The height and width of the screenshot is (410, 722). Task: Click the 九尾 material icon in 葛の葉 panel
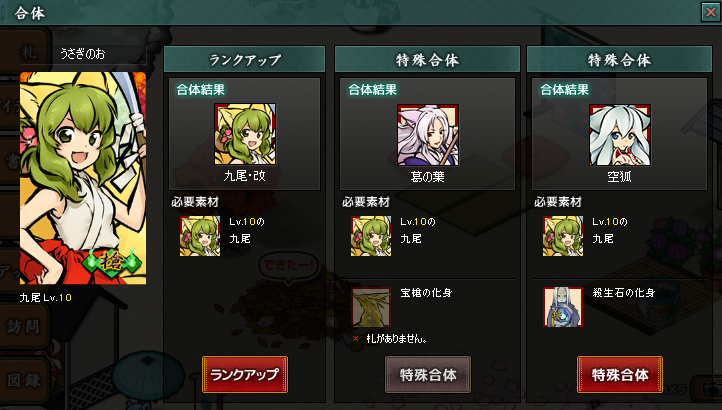[371, 236]
